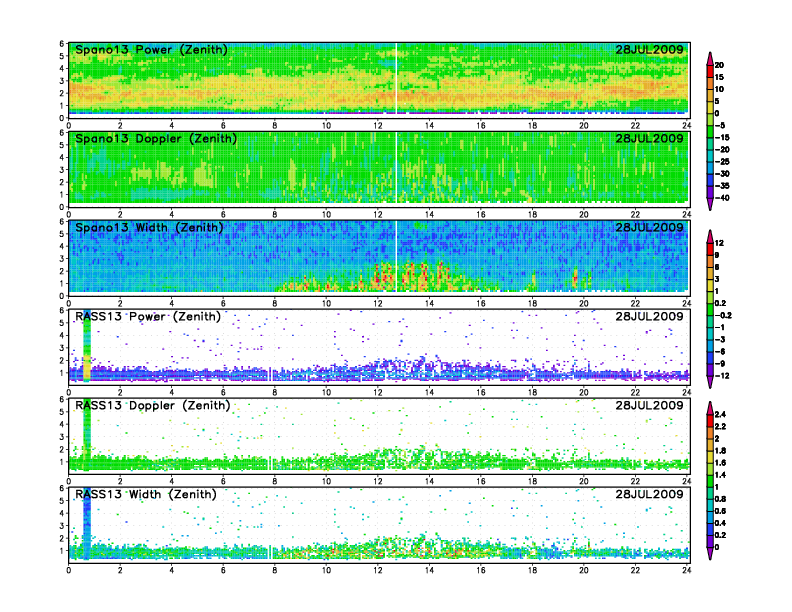Click the 'Spano13 Doppler (Zenith)' panel title
Viewport: 792px width, 612px height.
tap(156, 138)
